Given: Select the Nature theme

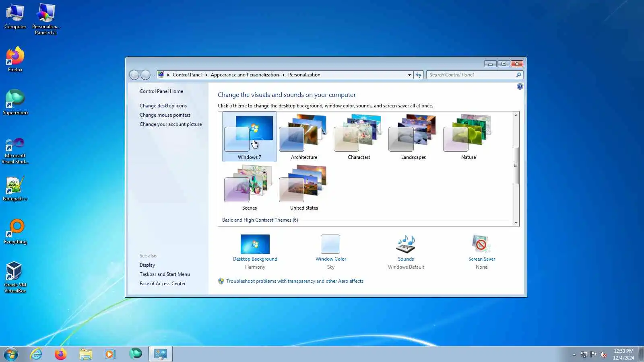Looking at the screenshot, I should coord(468,137).
